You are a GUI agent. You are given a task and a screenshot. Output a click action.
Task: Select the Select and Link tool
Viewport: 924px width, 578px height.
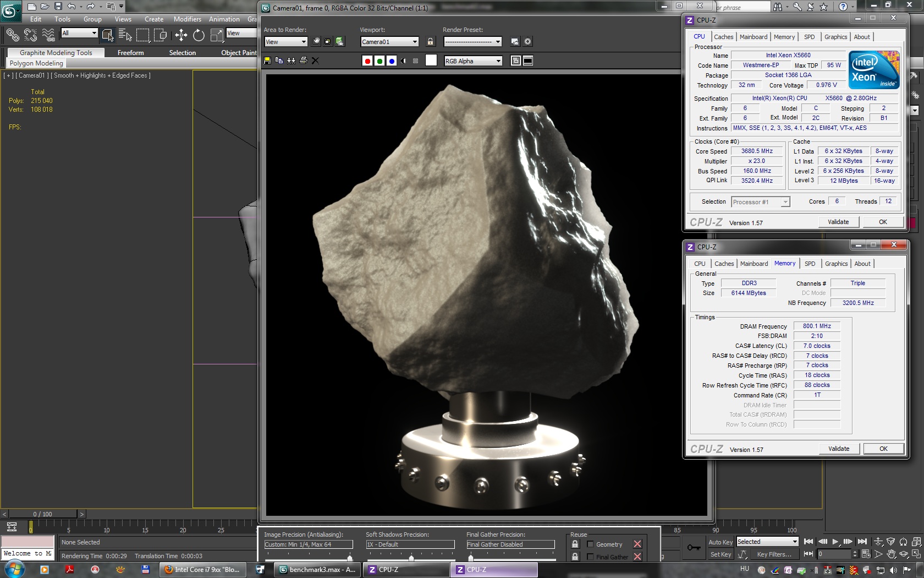[13, 35]
